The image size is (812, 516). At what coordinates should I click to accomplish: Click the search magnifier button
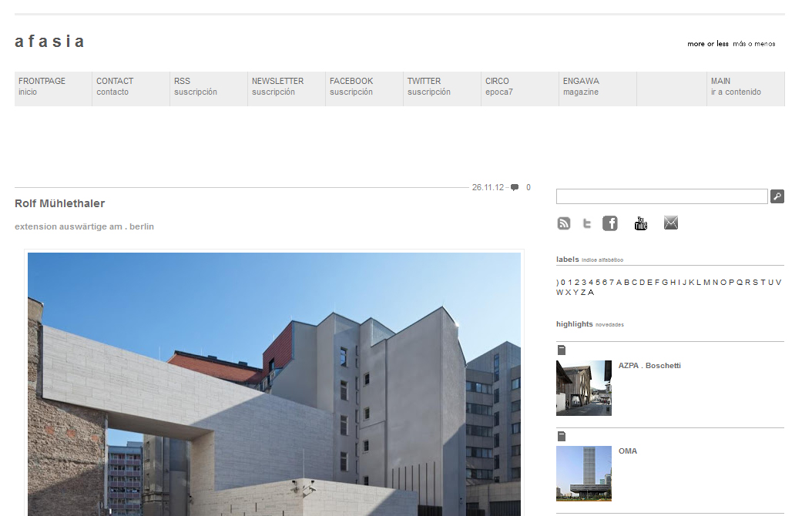pyautogui.click(x=777, y=197)
